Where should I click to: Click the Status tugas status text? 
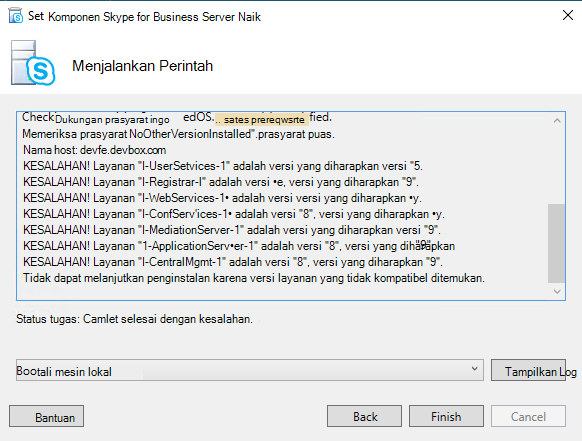tap(134, 319)
